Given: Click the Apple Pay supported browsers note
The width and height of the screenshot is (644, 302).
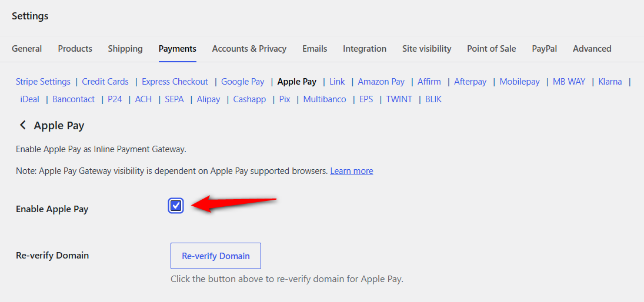Looking at the screenshot, I should tap(172, 171).
